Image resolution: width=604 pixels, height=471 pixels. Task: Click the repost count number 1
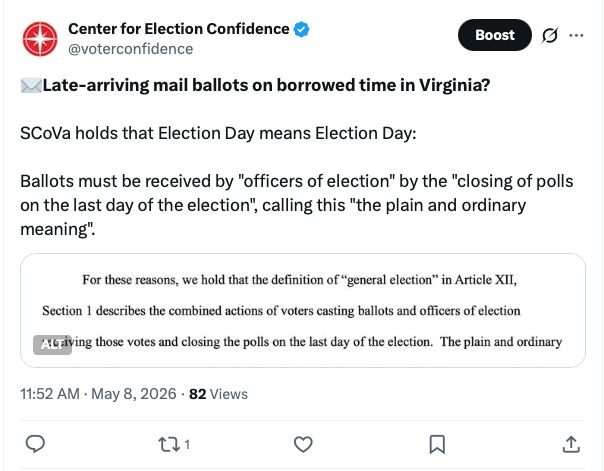pos(187,445)
